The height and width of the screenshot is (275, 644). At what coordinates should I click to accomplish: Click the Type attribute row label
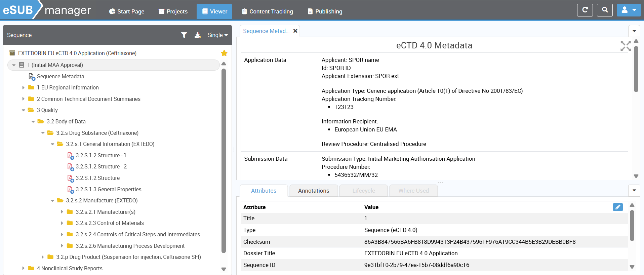tap(249, 230)
